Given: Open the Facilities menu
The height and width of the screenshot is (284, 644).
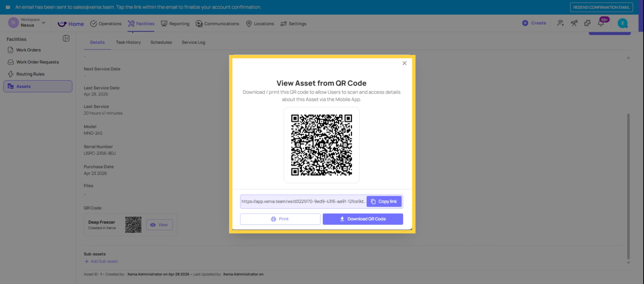Looking at the screenshot, I should click(141, 24).
